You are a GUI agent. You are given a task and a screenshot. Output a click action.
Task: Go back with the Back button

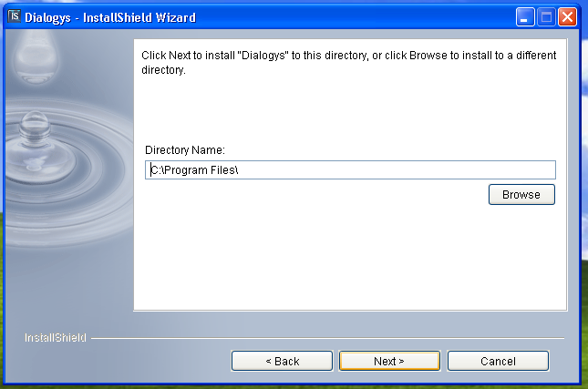click(x=282, y=361)
